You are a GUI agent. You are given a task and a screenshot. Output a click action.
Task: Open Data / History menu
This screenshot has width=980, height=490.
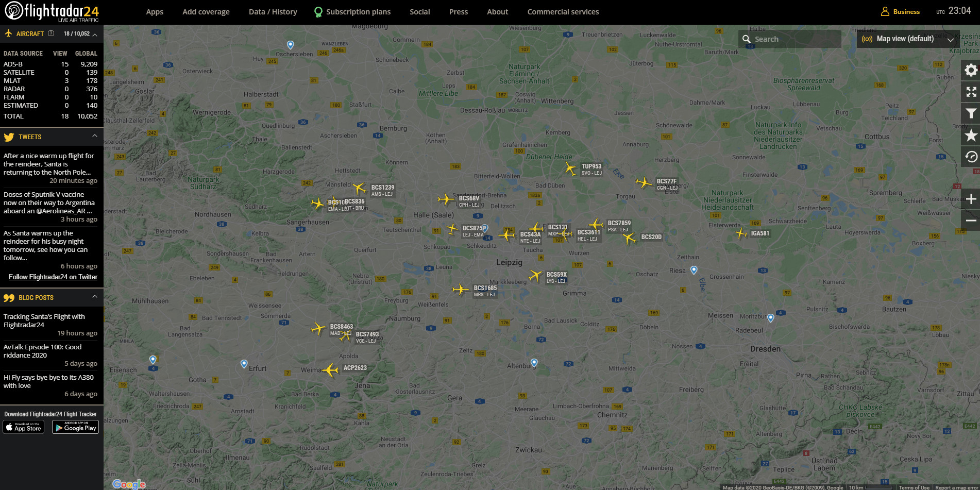tap(273, 11)
